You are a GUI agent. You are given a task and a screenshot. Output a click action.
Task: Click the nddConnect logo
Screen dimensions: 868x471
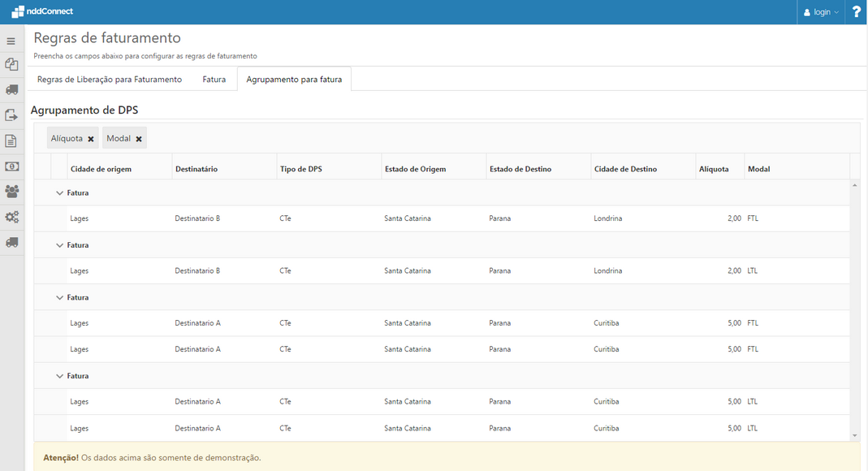[x=42, y=11]
